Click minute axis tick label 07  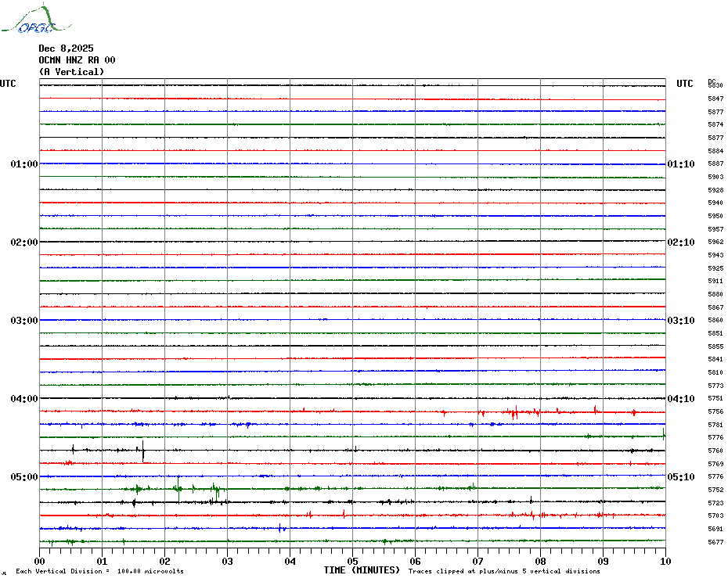pyautogui.click(x=478, y=561)
